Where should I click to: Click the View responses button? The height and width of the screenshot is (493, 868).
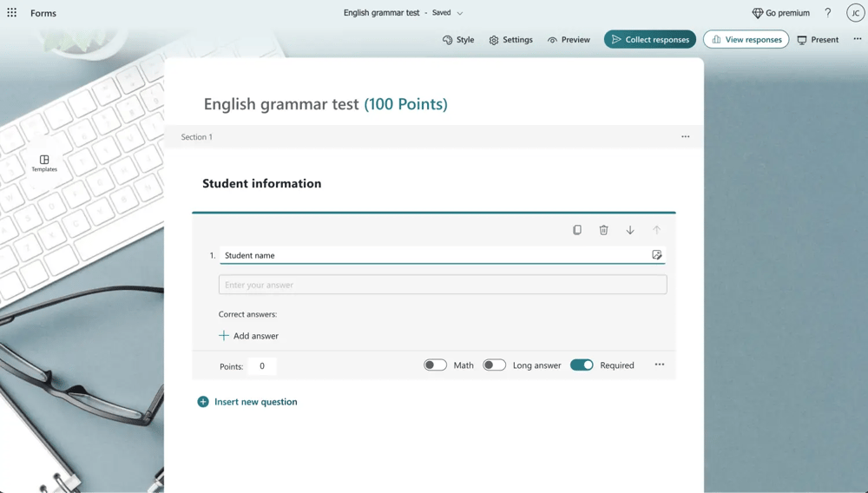point(746,39)
